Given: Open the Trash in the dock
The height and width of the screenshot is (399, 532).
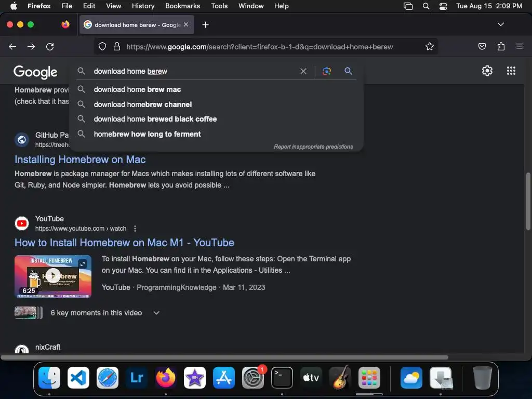Looking at the screenshot, I should (483, 378).
